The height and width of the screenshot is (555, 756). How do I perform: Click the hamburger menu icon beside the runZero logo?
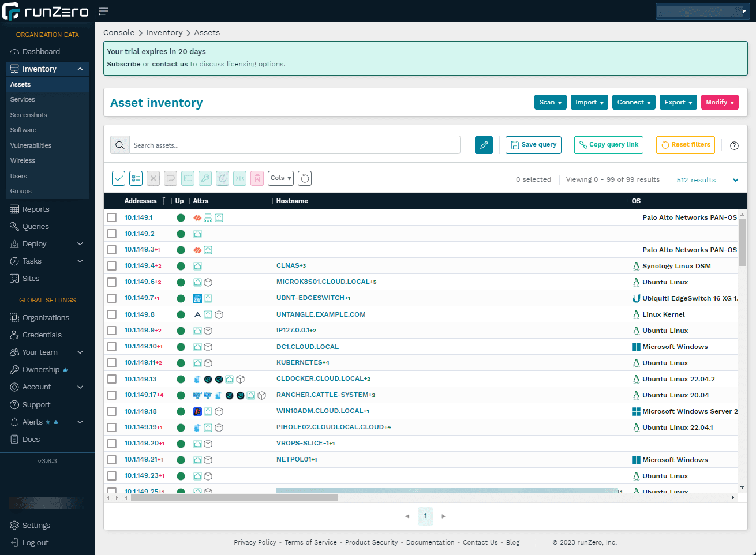tap(103, 12)
